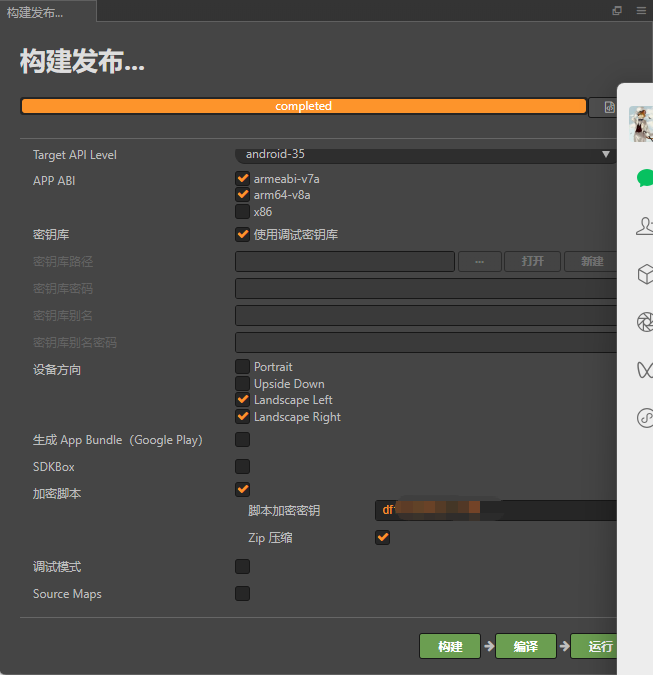Open WeChat chats bubble icon

645,178
